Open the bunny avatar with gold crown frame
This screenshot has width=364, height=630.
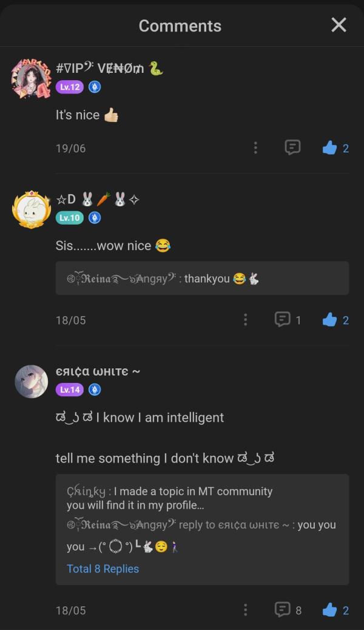point(30,209)
